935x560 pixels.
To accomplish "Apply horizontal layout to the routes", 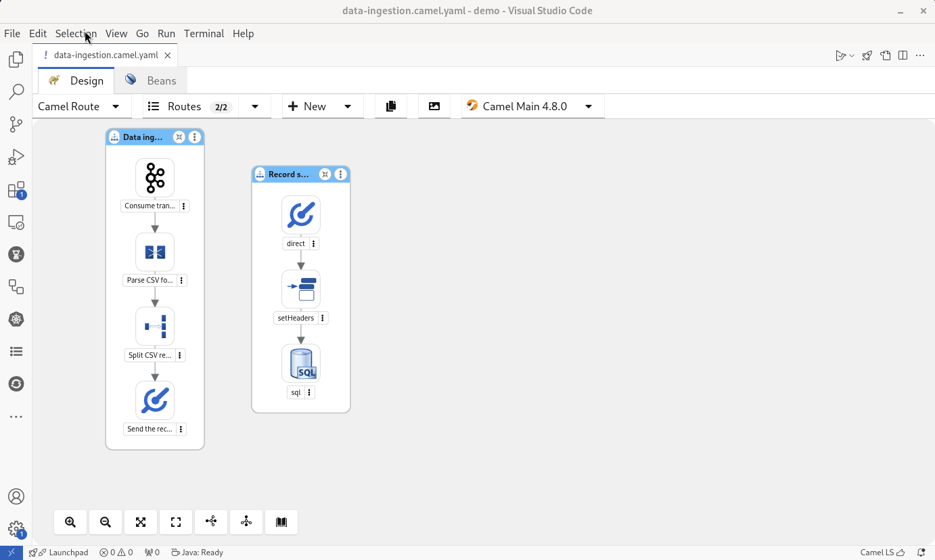I will pyautogui.click(x=211, y=521).
